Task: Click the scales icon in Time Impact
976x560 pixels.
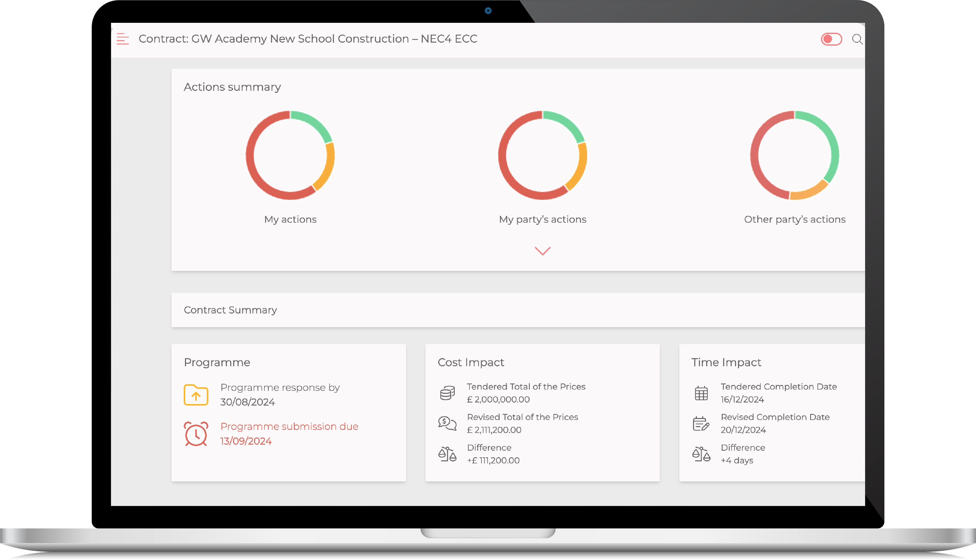Action: click(x=701, y=454)
